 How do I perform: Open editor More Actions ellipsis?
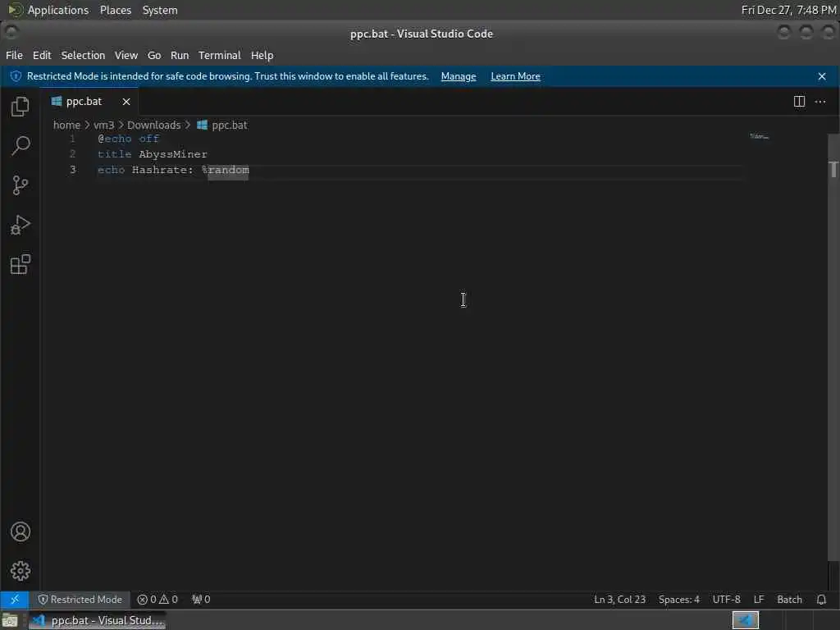pos(820,101)
